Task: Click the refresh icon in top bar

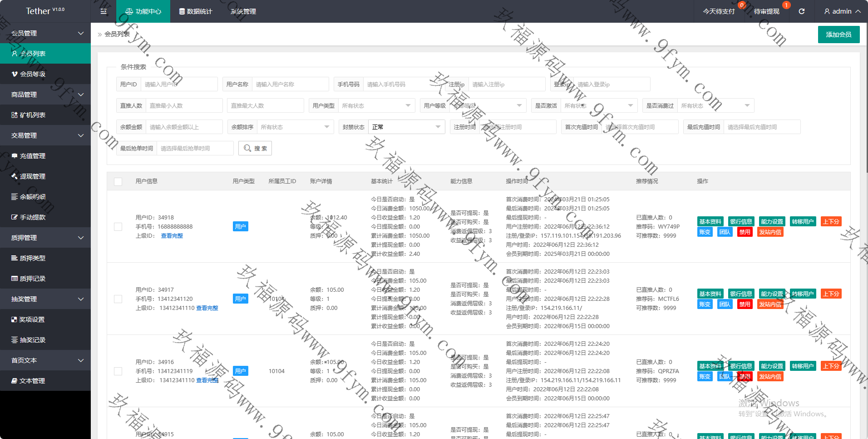Action: tap(802, 11)
